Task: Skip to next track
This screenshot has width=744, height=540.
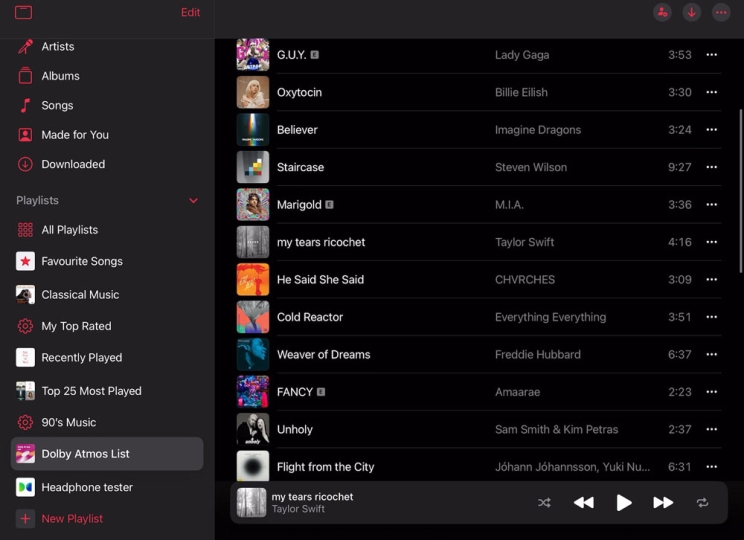Action: pyautogui.click(x=663, y=503)
